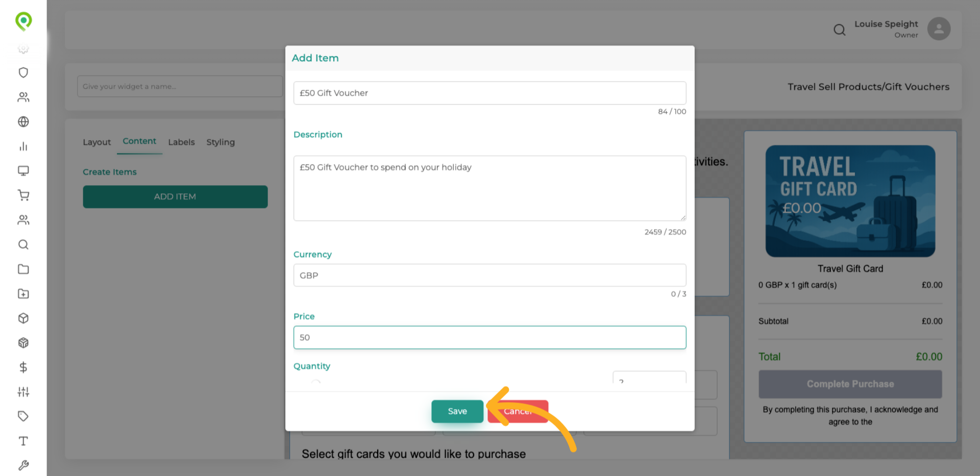
Task: Click the Currency GBP field
Action: [x=489, y=275]
